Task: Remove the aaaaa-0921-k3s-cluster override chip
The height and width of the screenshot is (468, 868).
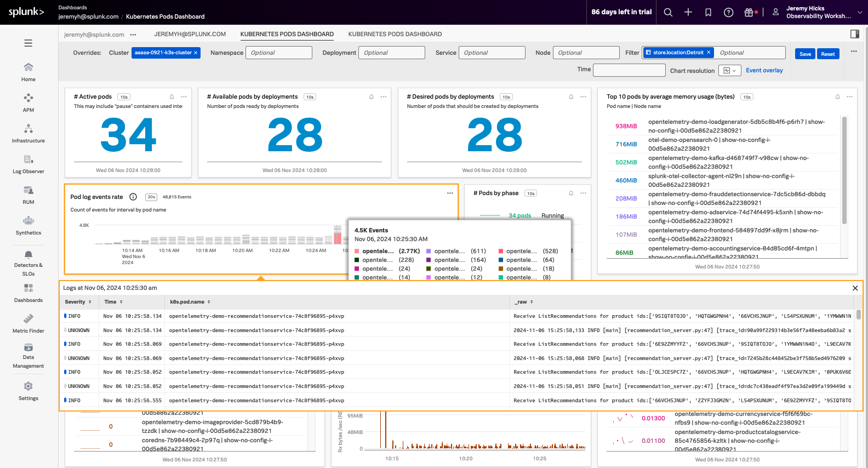Action: pyautogui.click(x=196, y=53)
